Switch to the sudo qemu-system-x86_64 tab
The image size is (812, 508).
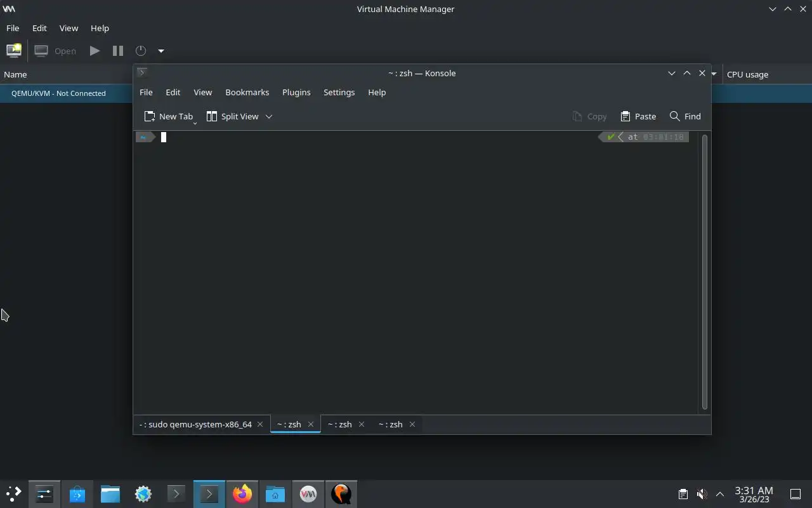(x=195, y=424)
